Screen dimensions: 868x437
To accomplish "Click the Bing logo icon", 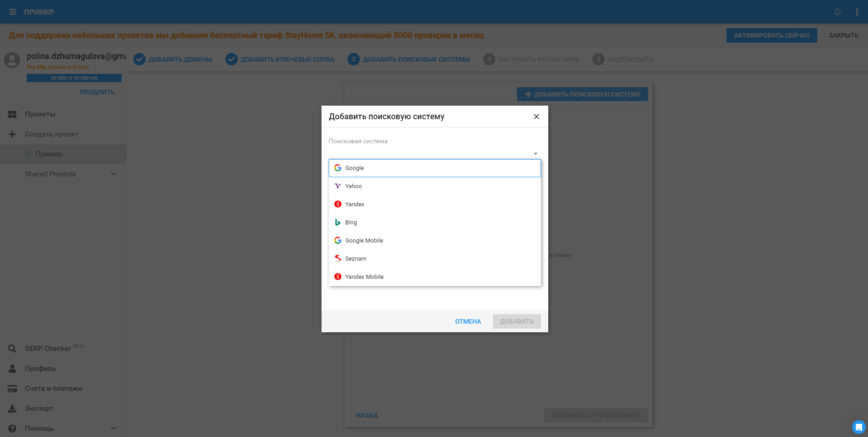I will (x=338, y=222).
